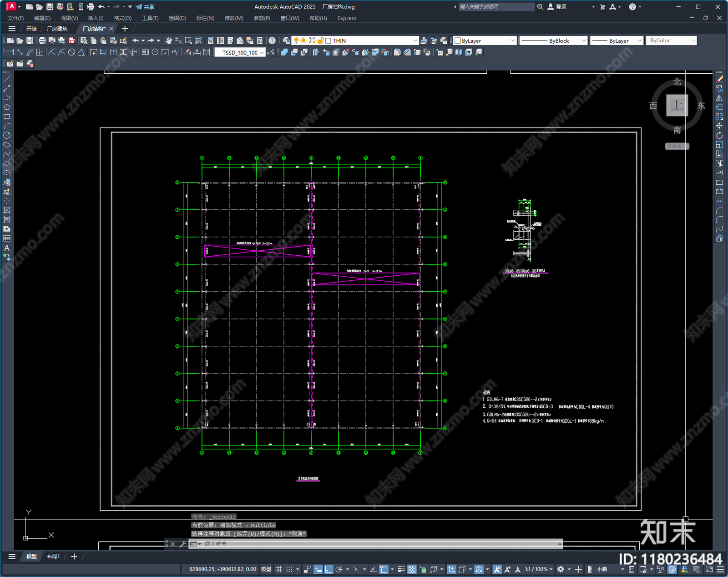This screenshot has width=728, height=577.
Task: Click the Undo arrow icon
Action: point(136,40)
